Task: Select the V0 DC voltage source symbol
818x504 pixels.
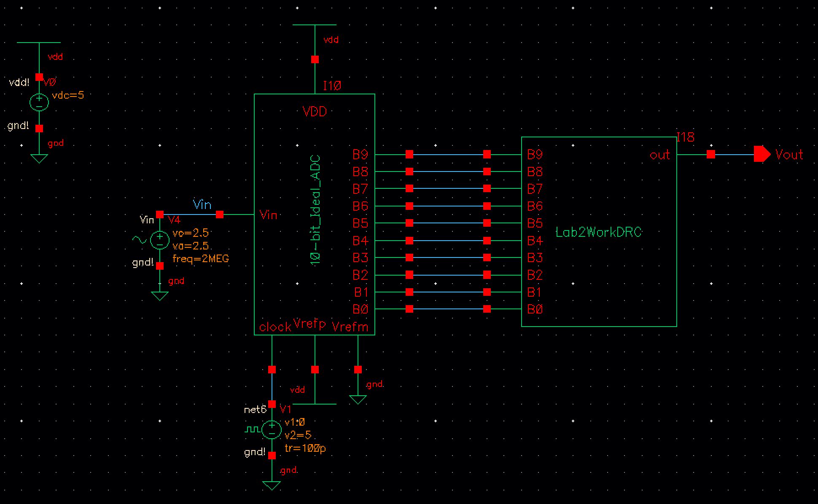Action: 39,102
